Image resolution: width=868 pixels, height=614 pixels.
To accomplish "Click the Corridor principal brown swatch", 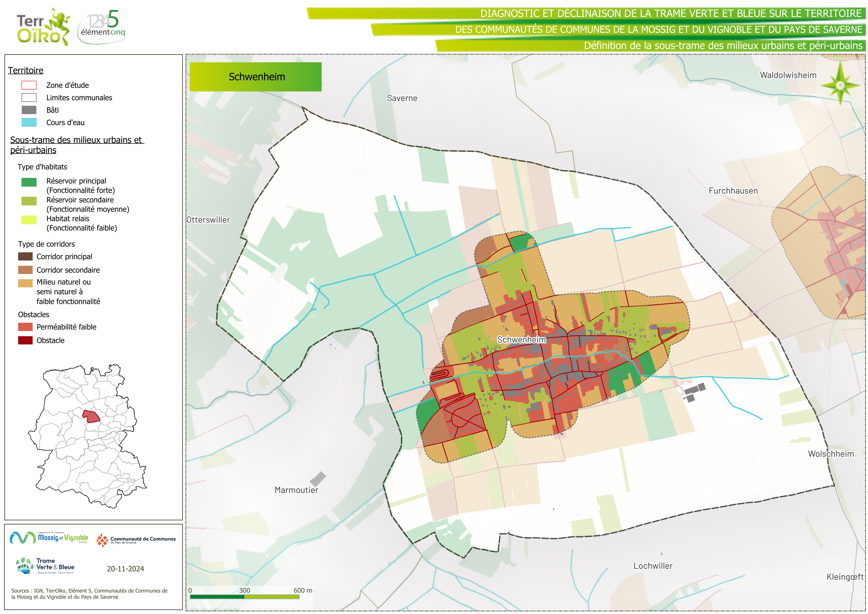I will pos(25,256).
